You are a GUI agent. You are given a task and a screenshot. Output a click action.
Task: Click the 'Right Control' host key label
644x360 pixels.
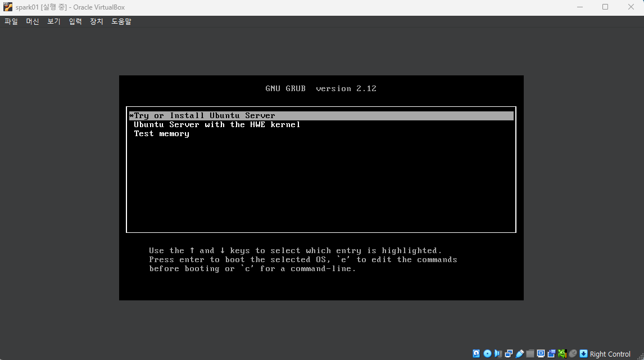[610, 354]
